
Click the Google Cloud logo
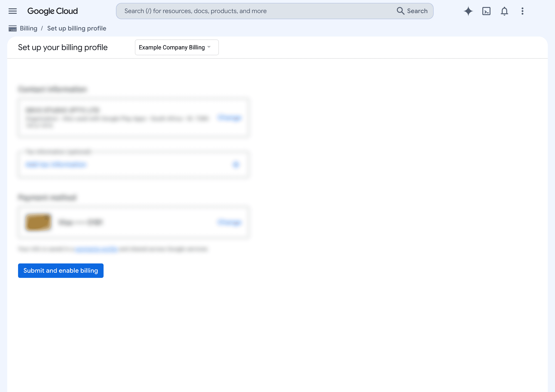pos(52,11)
